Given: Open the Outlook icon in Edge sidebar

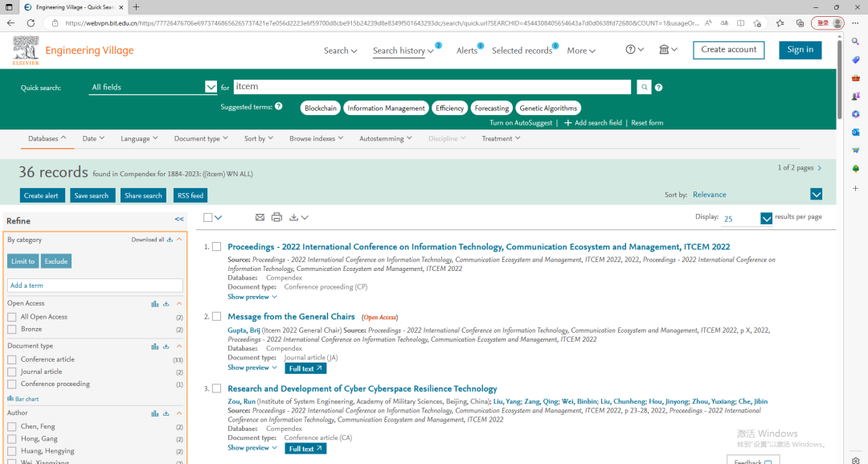Looking at the screenshot, I should click(856, 132).
